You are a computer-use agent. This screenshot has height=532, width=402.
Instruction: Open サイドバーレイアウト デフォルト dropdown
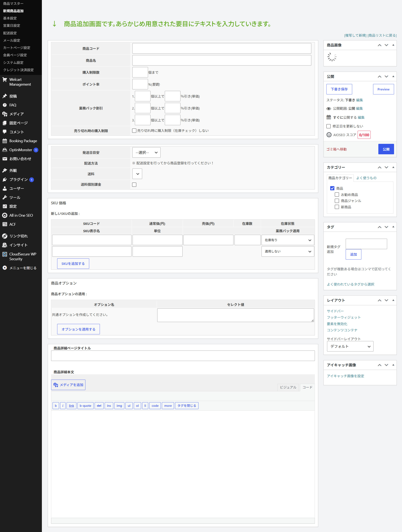point(350,346)
